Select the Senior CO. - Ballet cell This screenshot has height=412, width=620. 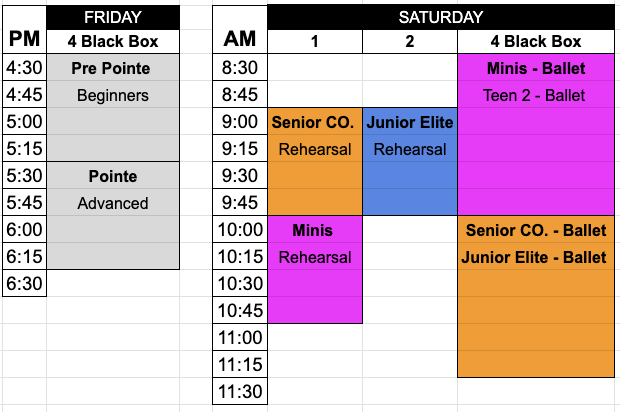click(x=536, y=230)
